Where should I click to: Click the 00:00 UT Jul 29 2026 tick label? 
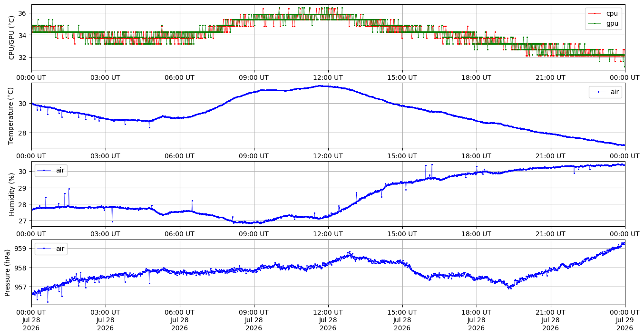click(624, 321)
